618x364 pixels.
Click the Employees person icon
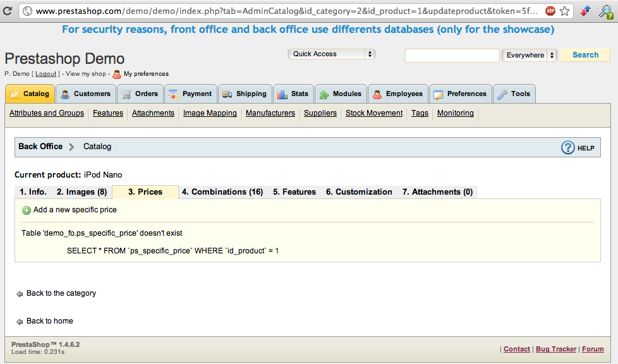(377, 95)
